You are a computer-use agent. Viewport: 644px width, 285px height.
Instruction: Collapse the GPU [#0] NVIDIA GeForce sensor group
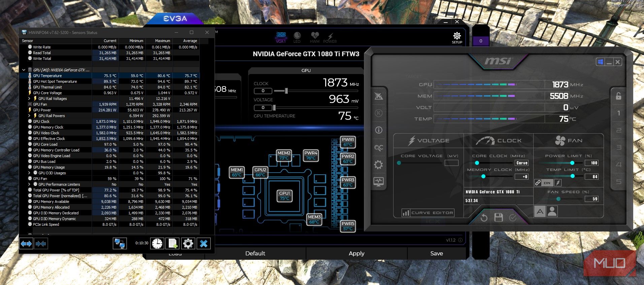tap(24, 70)
